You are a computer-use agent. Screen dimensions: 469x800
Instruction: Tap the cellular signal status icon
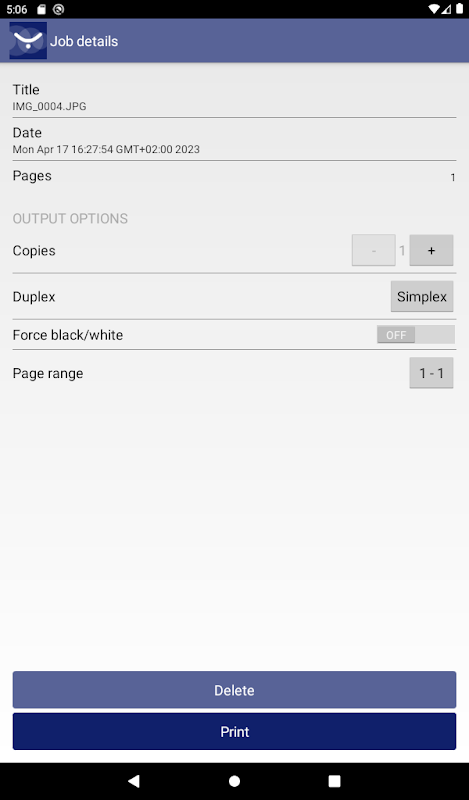[446, 9]
